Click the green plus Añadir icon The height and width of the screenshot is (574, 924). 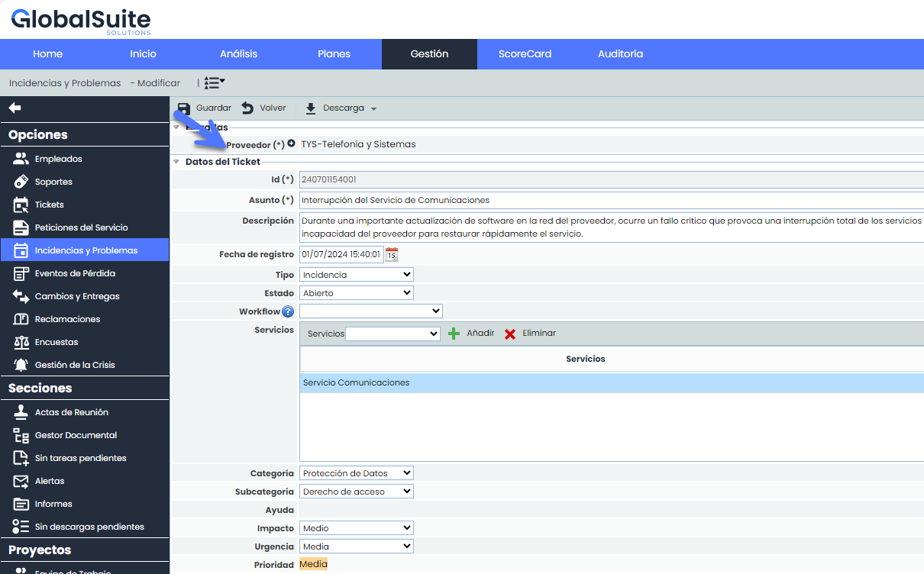point(454,334)
